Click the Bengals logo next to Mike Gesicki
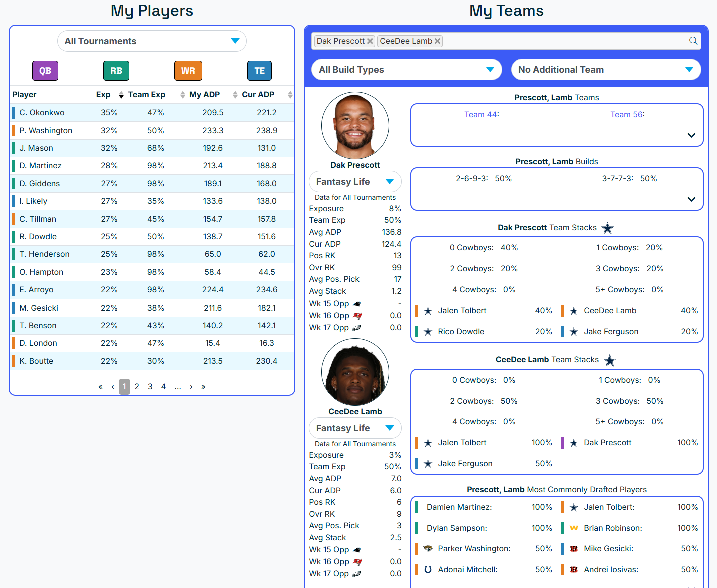Image resolution: width=717 pixels, height=588 pixels. (x=574, y=549)
